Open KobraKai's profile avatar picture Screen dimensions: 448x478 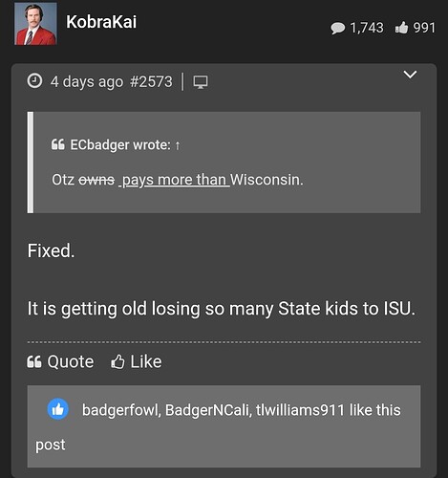(x=35, y=23)
